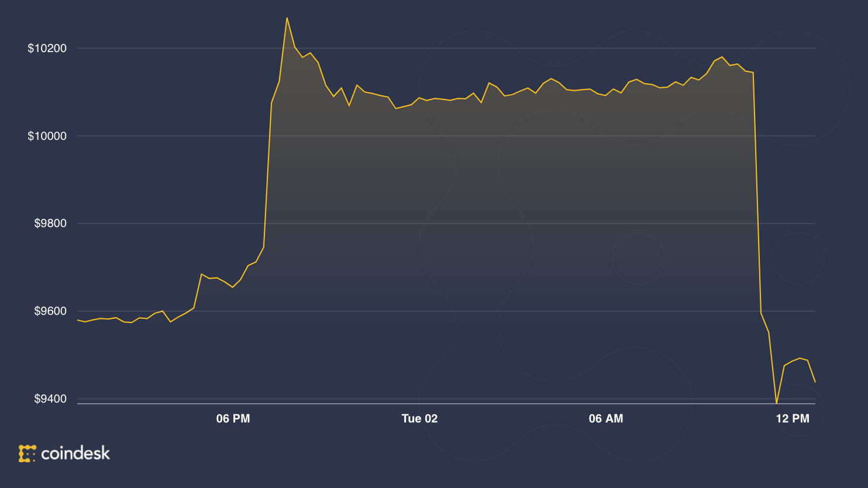Select the $9400 y-axis label
868x488 pixels.
[50, 399]
